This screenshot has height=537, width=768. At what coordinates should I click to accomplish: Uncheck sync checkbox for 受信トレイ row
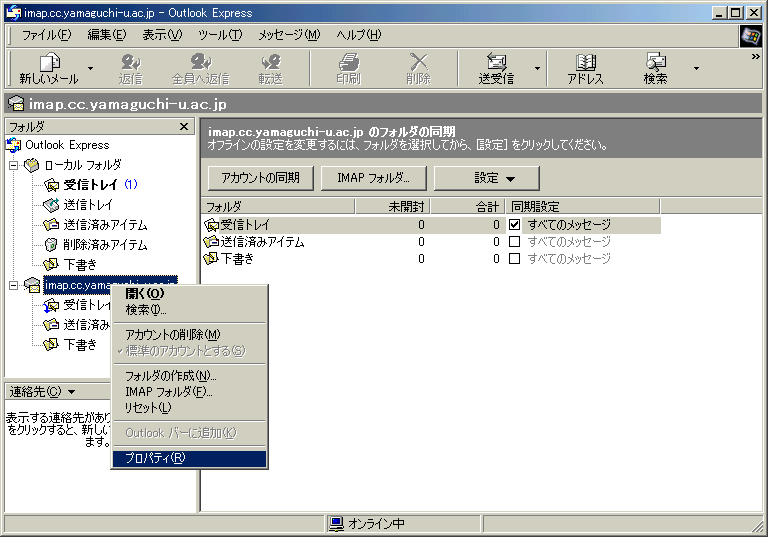click(514, 224)
